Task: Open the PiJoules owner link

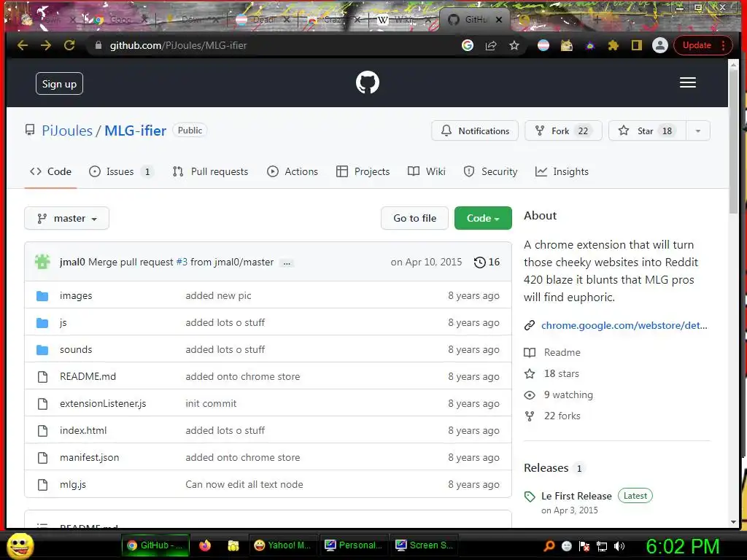Action: [x=67, y=131]
